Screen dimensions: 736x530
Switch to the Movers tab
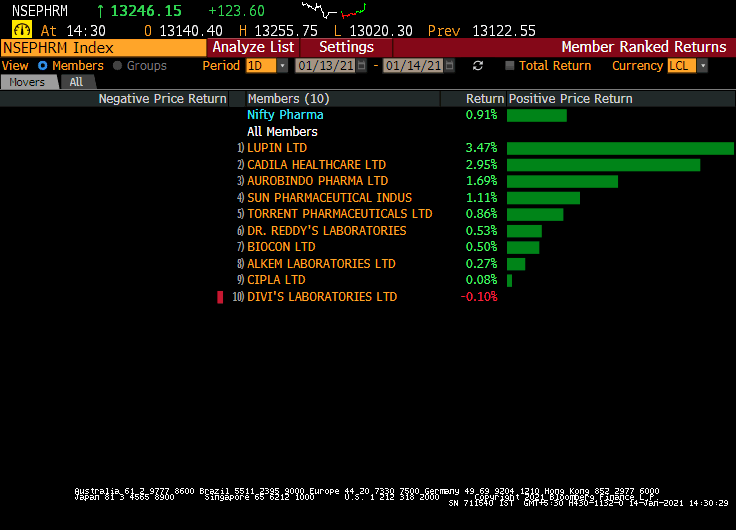coord(28,82)
